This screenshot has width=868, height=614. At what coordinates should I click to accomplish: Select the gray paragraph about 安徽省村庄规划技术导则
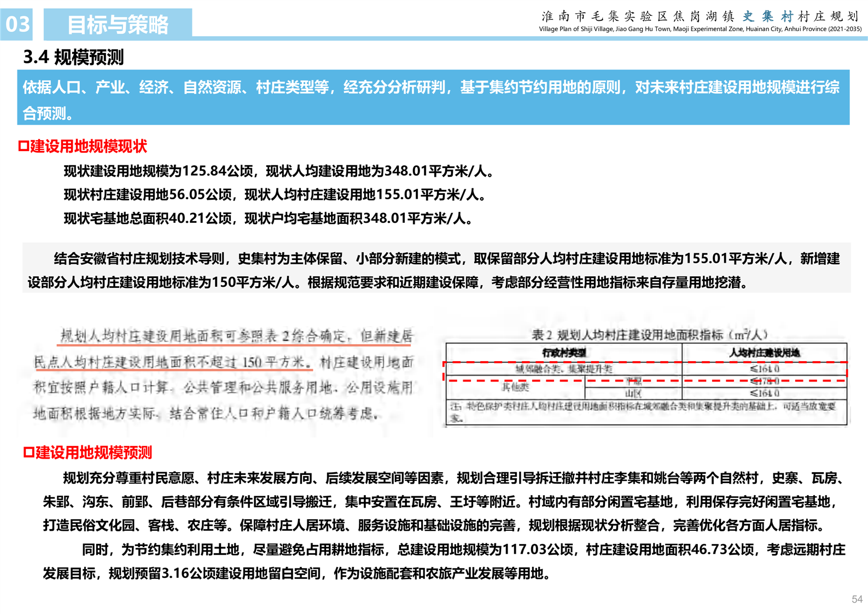[436, 270]
